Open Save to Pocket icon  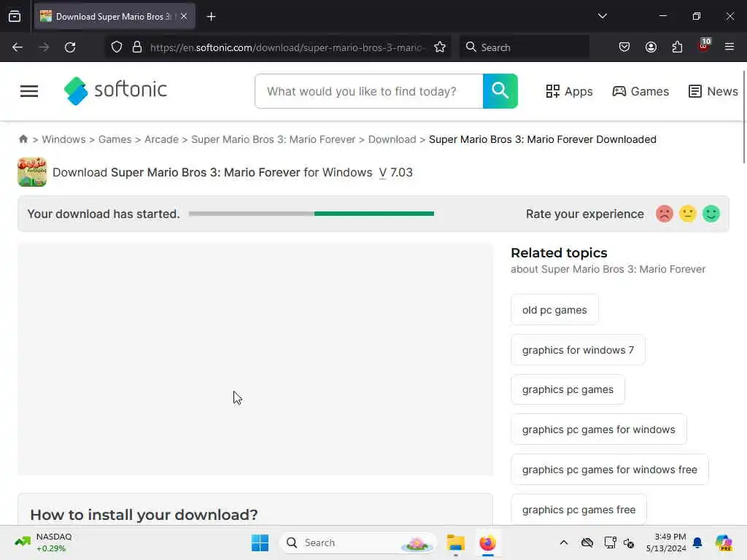tap(624, 47)
